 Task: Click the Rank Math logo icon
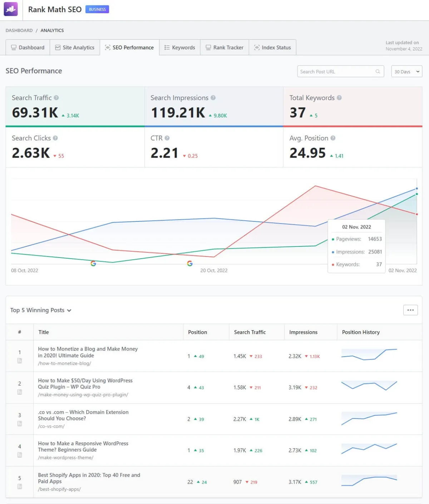click(11, 9)
